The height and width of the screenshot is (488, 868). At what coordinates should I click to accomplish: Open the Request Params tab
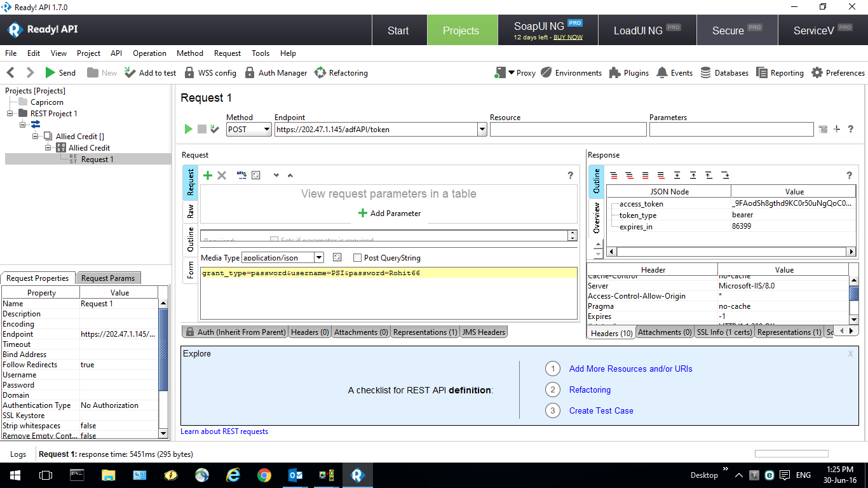108,278
